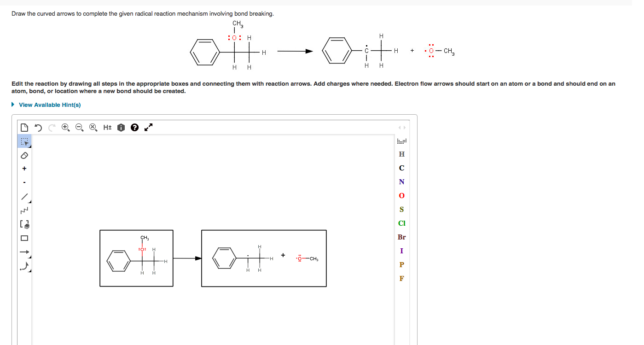Screen dimensions: 644x345
Task: Select the straight reaction arrow tool
Action: (24, 252)
